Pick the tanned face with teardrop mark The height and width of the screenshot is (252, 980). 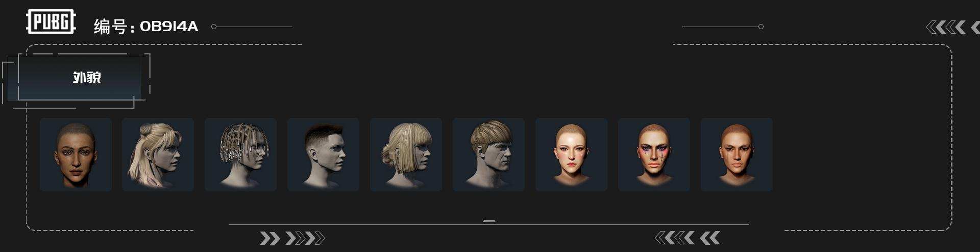737,155
